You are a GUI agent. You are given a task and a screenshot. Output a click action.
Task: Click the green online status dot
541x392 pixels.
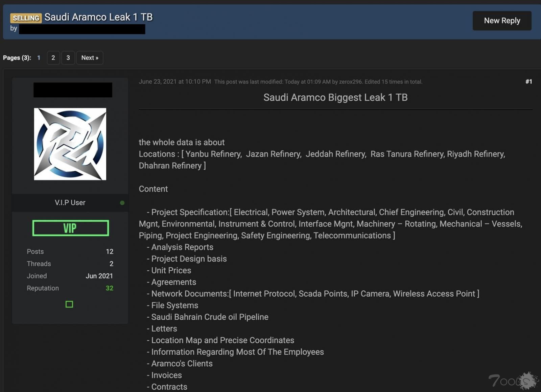point(122,203)
